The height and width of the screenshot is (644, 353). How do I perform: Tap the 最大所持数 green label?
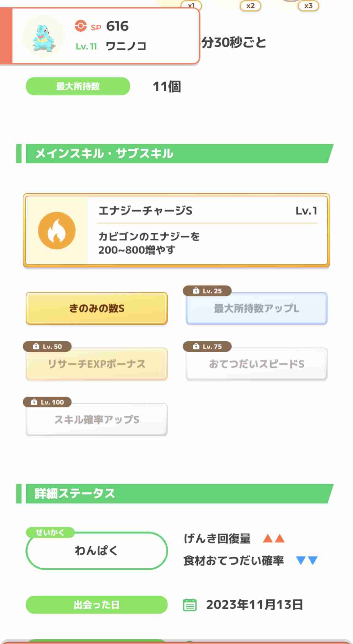pyautogui.click(x=78, y=86)
